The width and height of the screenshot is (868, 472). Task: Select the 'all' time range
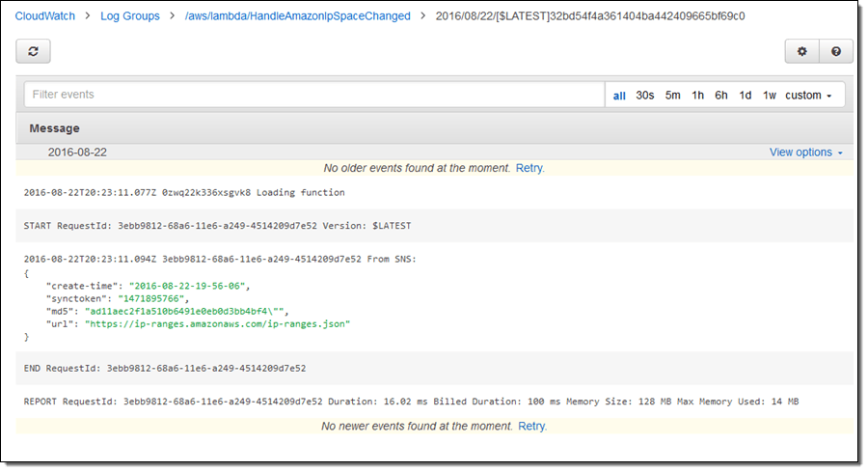(x=619, y=96)
